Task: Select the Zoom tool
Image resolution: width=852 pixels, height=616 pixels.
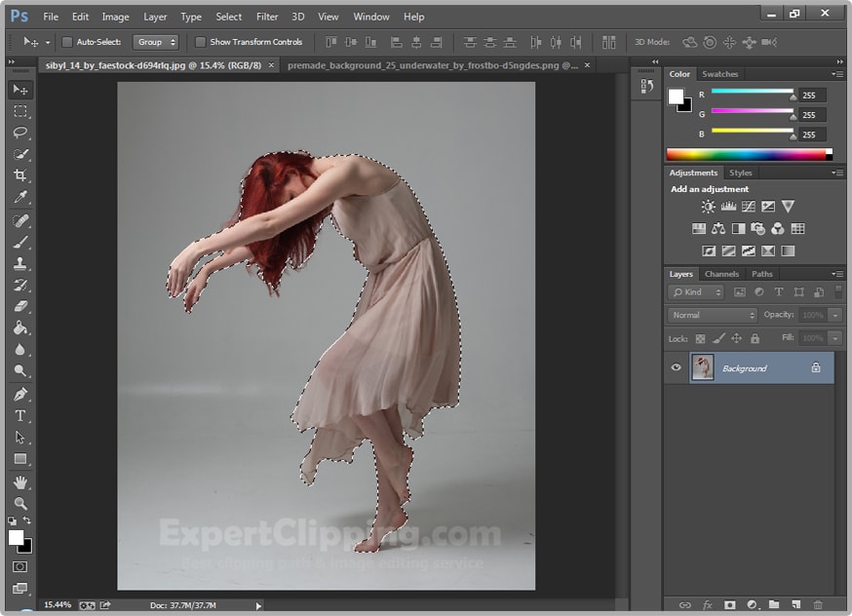Action: (x=19, y=504)
